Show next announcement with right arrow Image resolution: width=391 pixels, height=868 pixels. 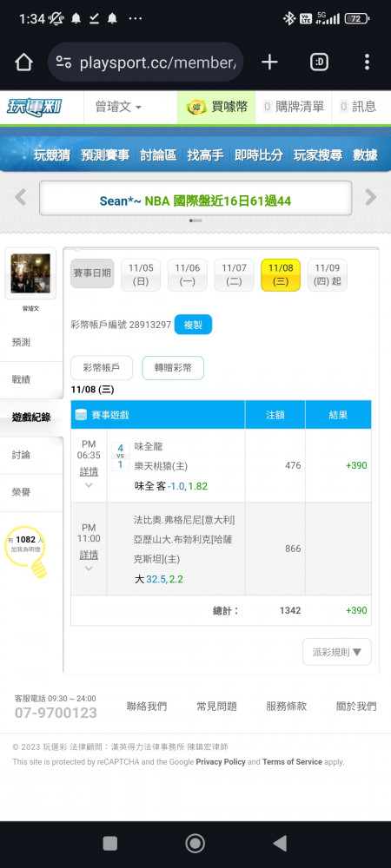(370, 197)
